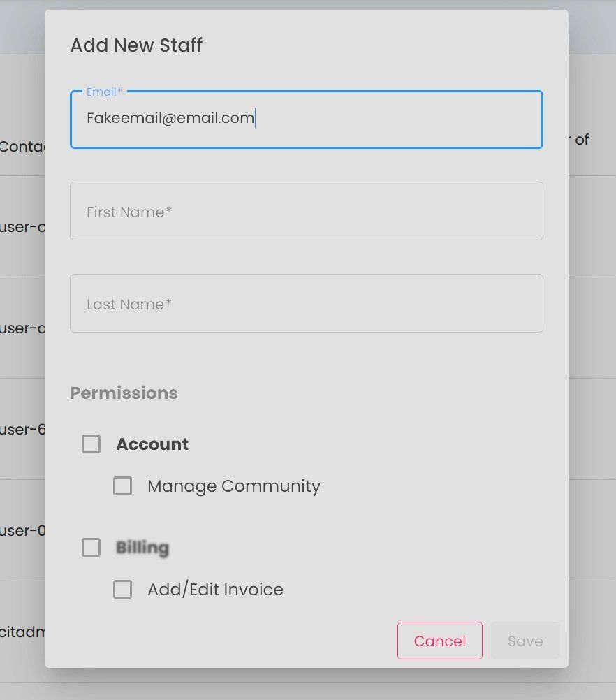Enable the Account permission checkbox
This screenshot has height=700, width=616.
(x=91, y=444)
